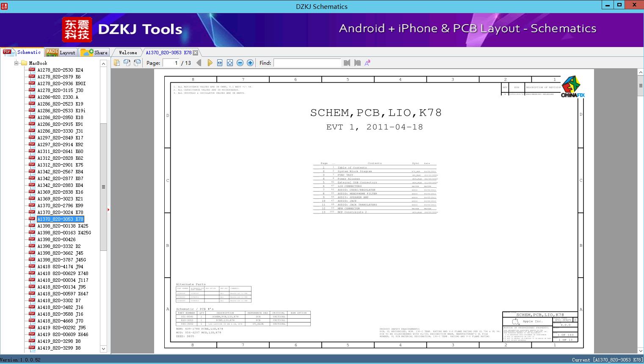Image resolution: width=644 pixels, height=364 pixels.
Task: Click PDF icon beside A1398_820-3662 J45
Action: pos(32,253)
